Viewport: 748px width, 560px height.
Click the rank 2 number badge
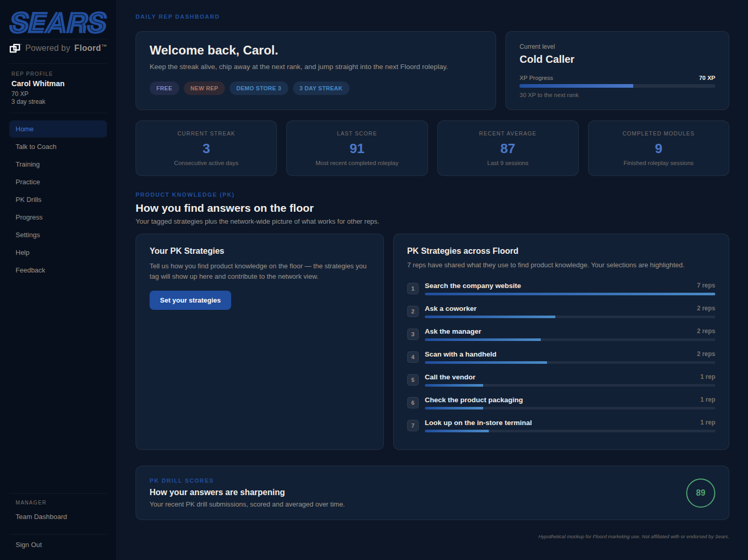(413, 311)
